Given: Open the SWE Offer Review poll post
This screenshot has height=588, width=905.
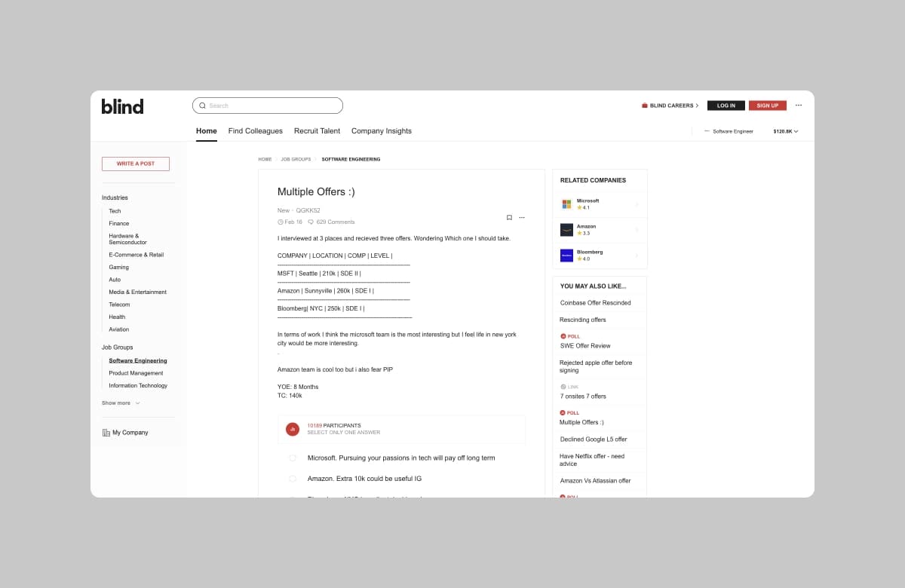Looking at the screenshot, I should tap(585, 346).
